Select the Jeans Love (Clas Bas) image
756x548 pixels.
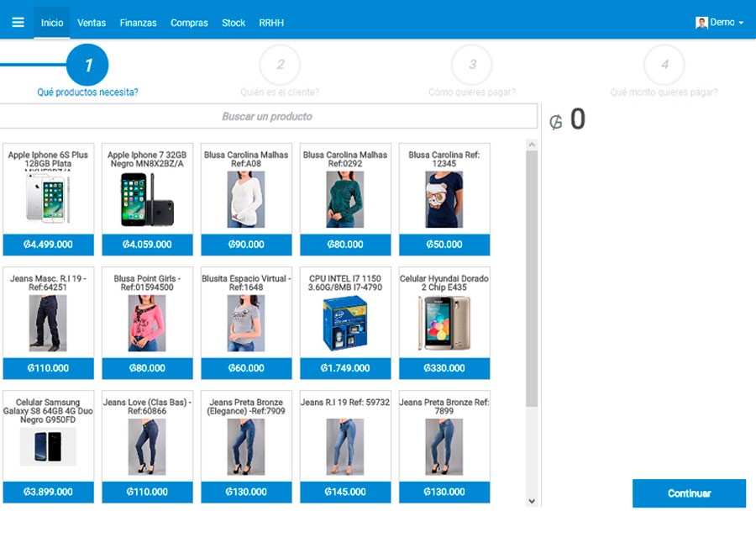(147, 446)
